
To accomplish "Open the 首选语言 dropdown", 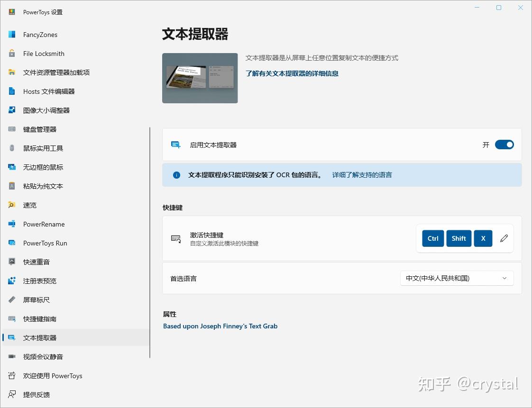I will [x=456, y=278].
